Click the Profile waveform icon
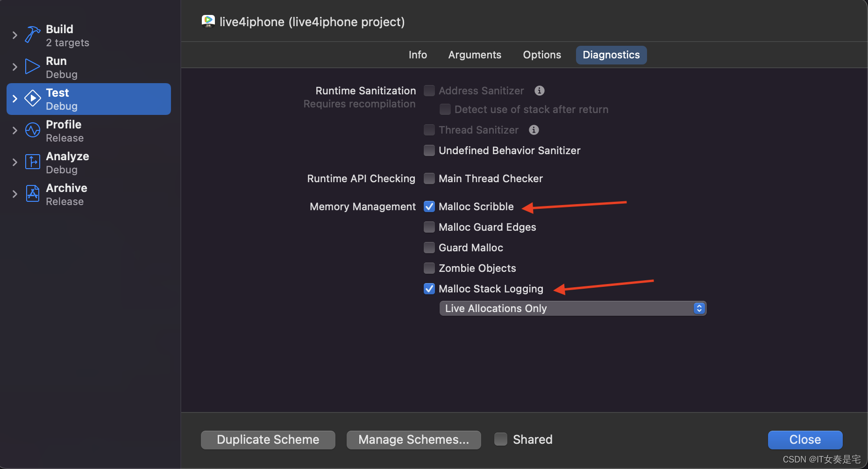Viewport: 868px width, 469px height. (32, 130)
